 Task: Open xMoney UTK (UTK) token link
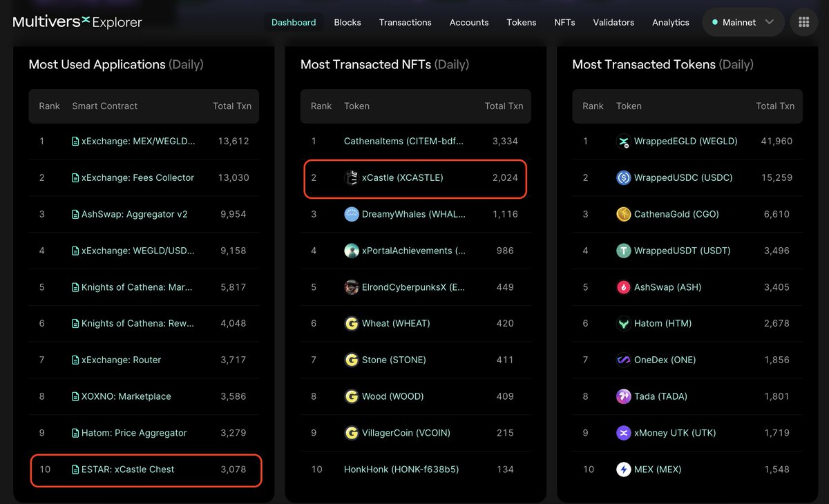pos(675,434)
